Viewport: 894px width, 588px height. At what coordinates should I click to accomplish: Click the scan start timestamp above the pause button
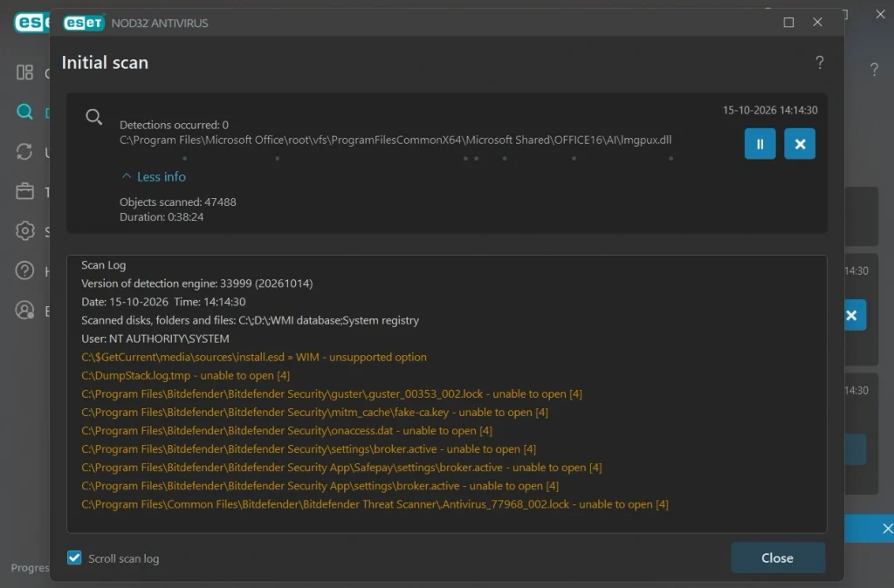770,110
